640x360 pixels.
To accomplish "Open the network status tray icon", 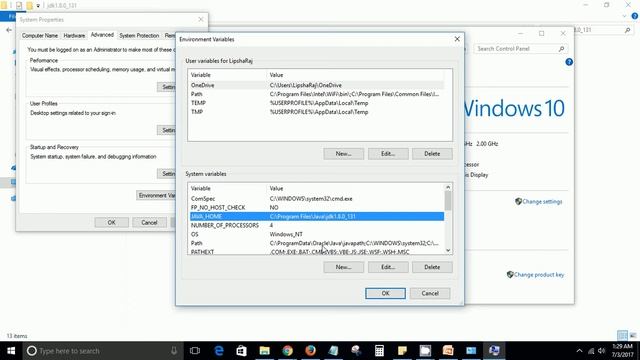I will pyautogui.click(x=591, y=351).
